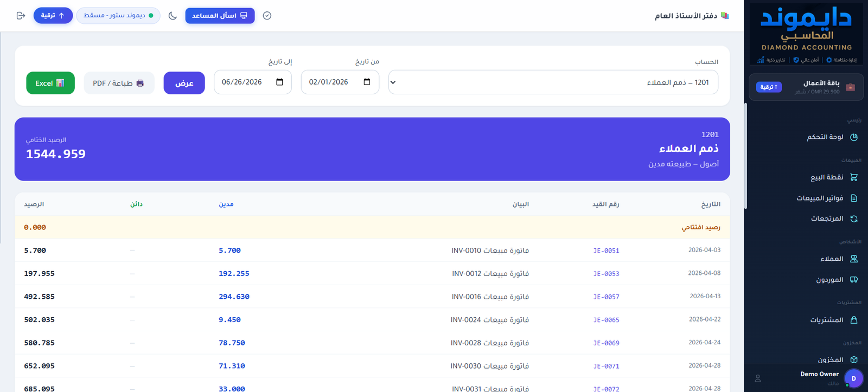Click the purchases bag icon
Screen dimensions: 868x392
[854, 320]
